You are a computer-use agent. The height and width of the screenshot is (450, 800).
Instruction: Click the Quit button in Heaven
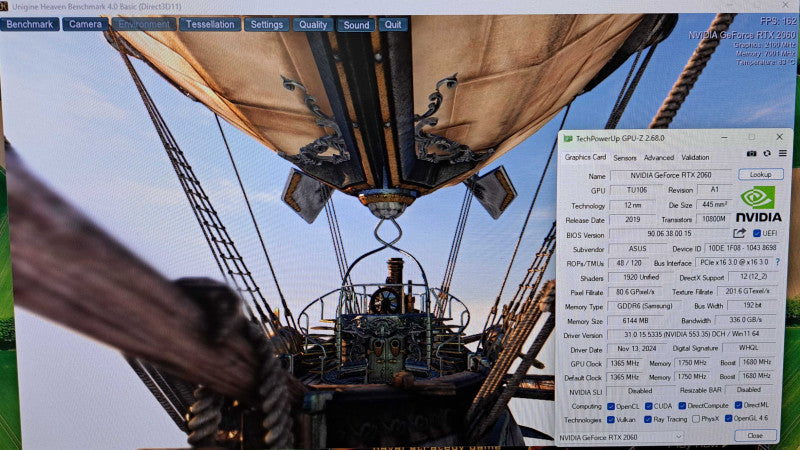pos(393,24)
